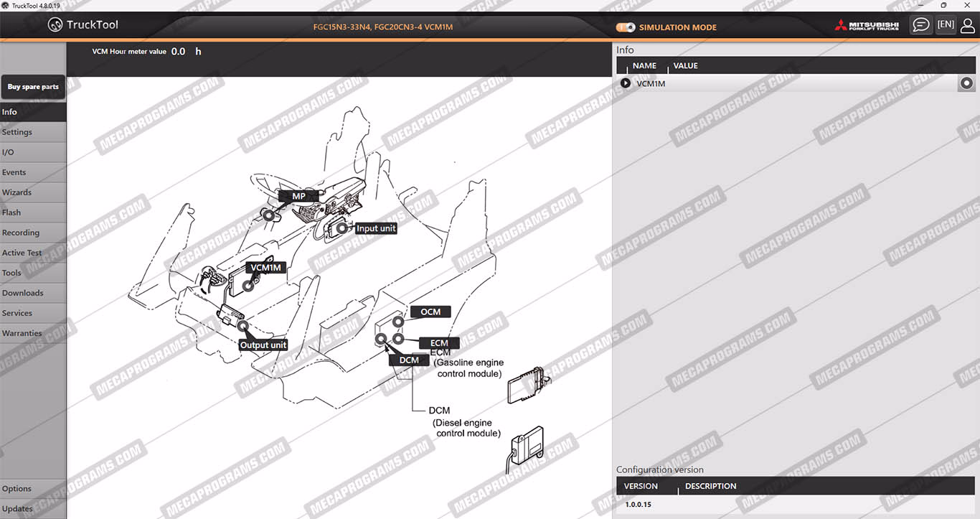Viewport: 980px width, 519px height.
Task: Click the Configuration version heading
Action: pyautogui.click(x=660, y=470)
